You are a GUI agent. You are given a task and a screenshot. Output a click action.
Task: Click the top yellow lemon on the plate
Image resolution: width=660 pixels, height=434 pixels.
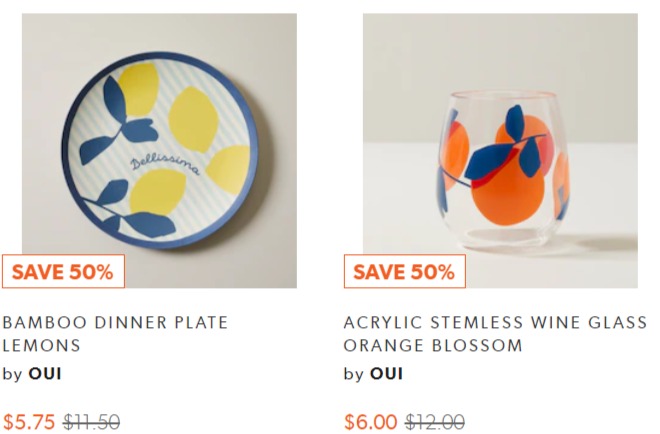[138, 89]
